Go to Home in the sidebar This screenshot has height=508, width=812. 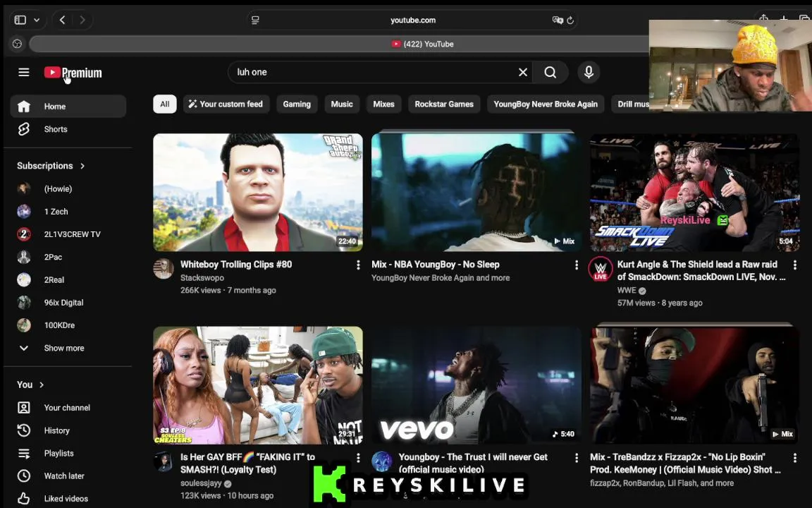coord(68,107)
